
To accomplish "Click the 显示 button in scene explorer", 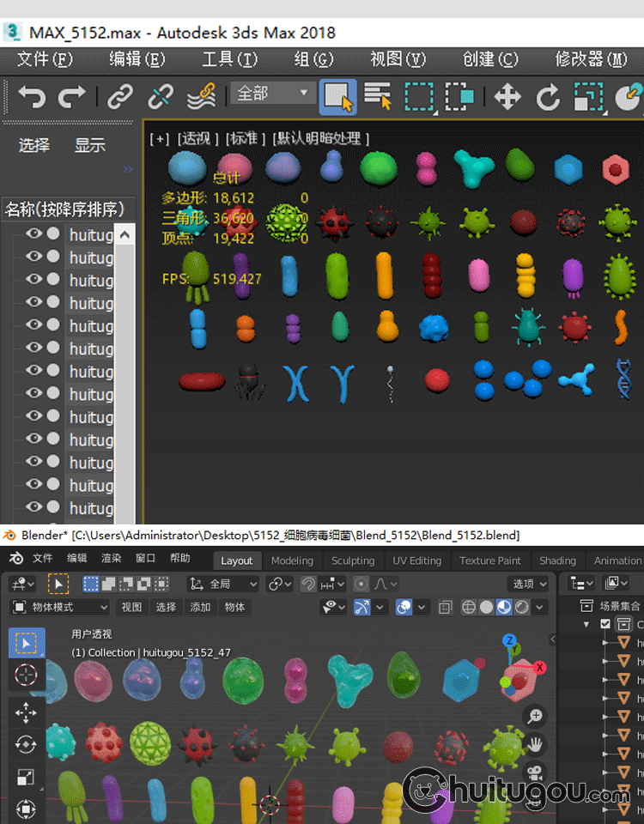I will tap(89, 145).
